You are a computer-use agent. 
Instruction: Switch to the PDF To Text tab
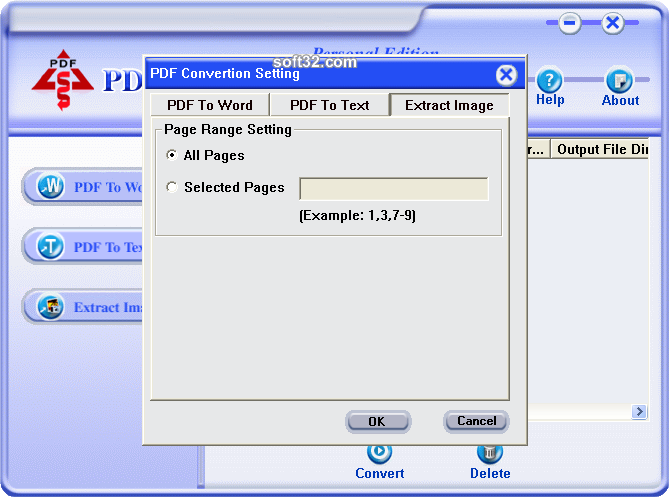coord(330,105)
